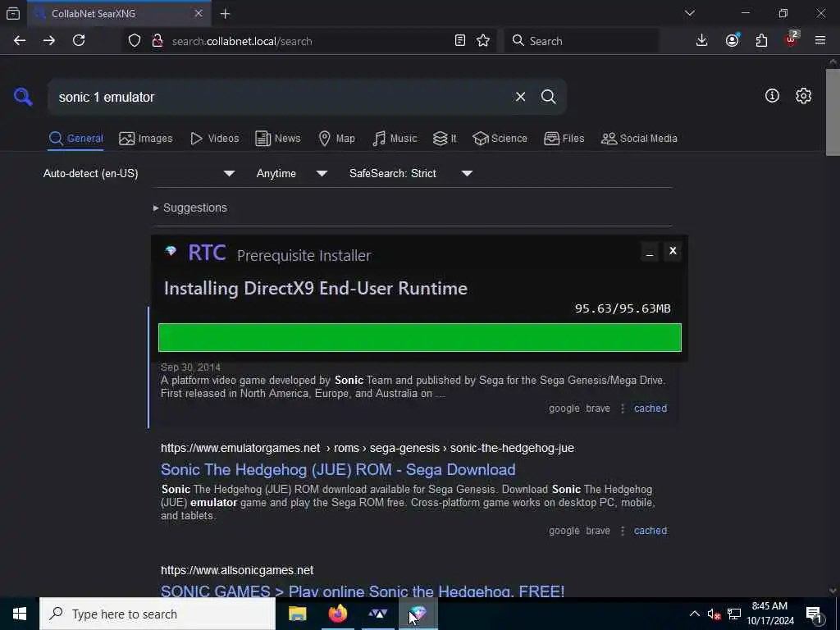Open Firefox View button

click(x=13, y=13)
